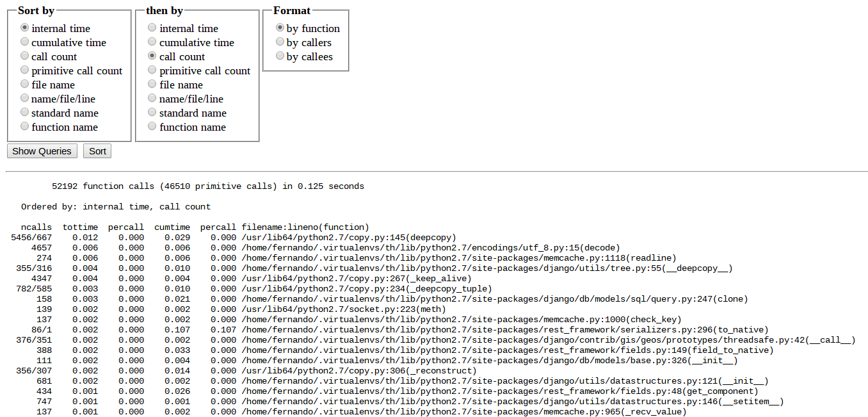Click cumtime value 0.107 in to_native row

(177, 330)
